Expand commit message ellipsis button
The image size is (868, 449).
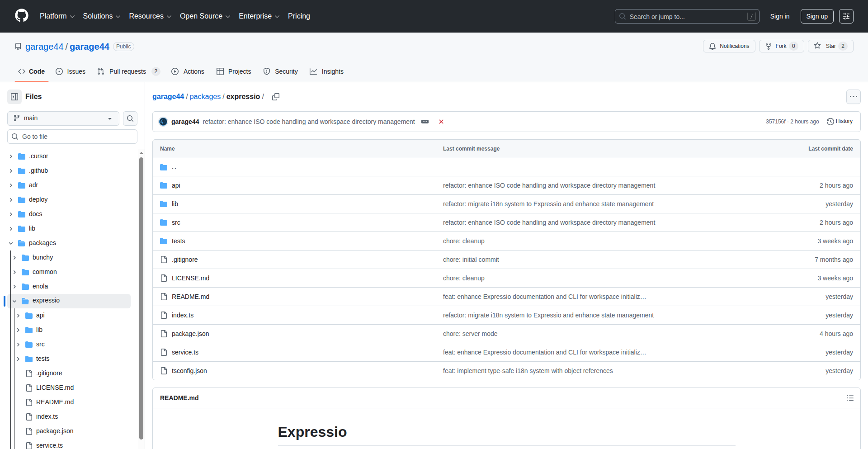tap(425, 122)
